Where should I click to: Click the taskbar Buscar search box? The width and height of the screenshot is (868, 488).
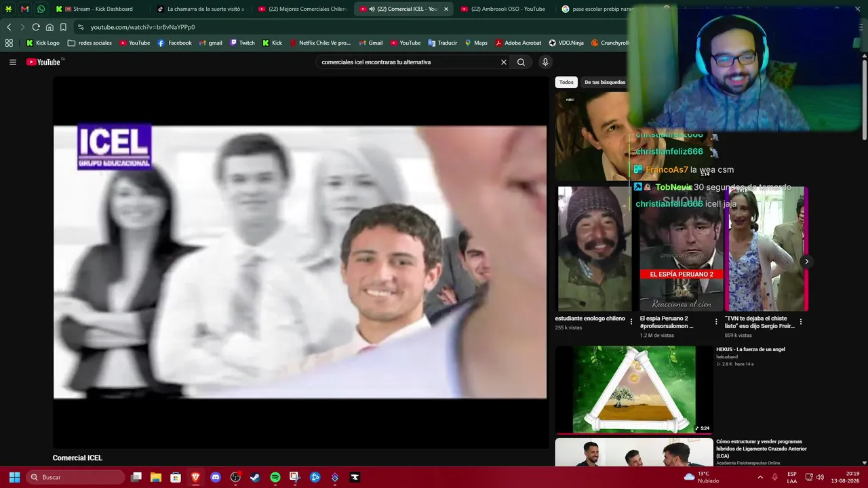(75, 477)
